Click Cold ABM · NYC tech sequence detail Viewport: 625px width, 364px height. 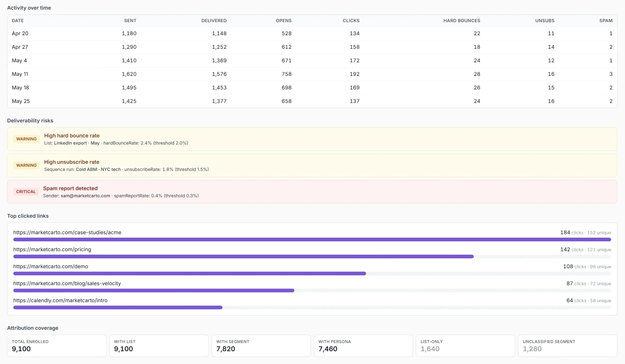(x=98, y=170)
